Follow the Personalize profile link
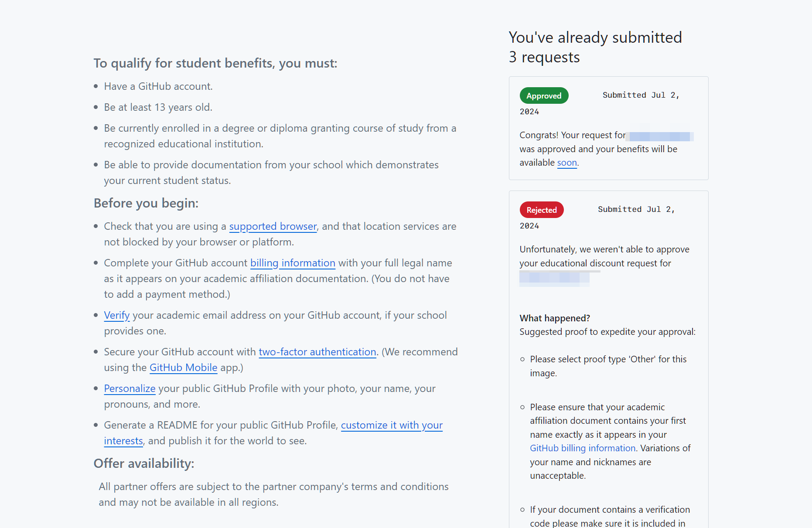Screen dimensions: 812x528 (130, 388)
